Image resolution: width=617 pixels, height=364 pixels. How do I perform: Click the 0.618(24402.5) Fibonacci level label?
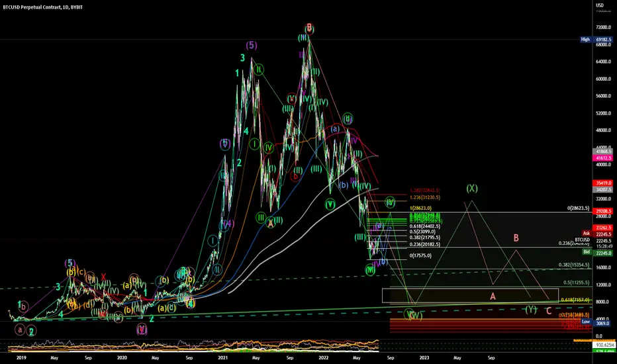coord(425,226)
